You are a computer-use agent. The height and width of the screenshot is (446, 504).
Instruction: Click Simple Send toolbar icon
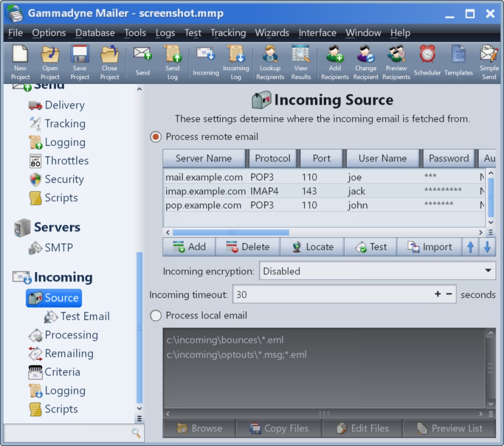pos(489,62)
